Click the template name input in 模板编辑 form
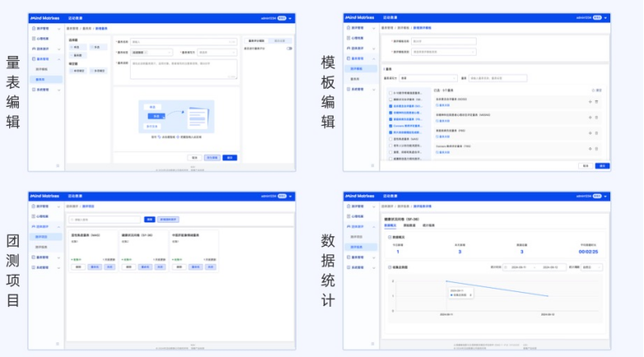Viewport: 644px width, 357px height. pos(444,41)
